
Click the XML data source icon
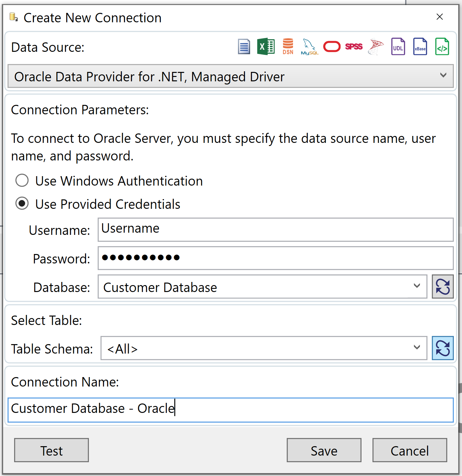pyautogui.click(x=442, y=46)
